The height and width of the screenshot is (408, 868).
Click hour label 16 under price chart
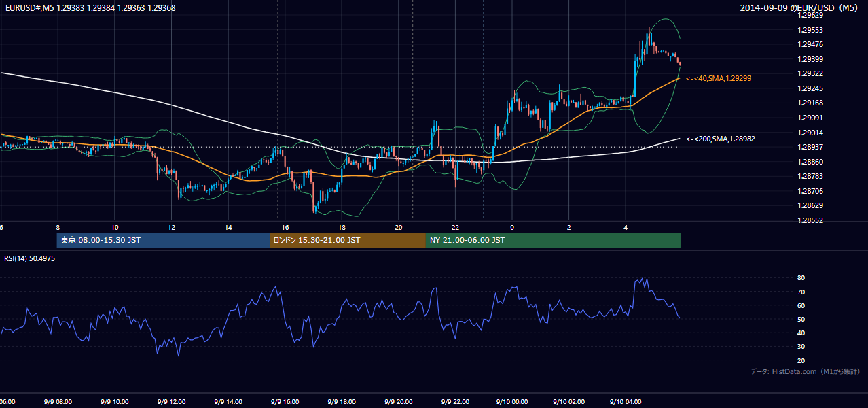click(x=285, y=228)
